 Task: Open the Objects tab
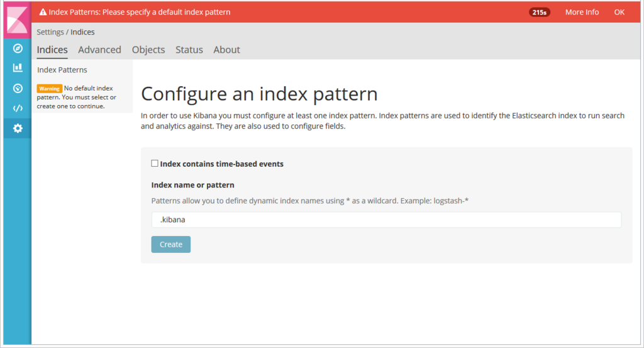[x=148, y=50]
